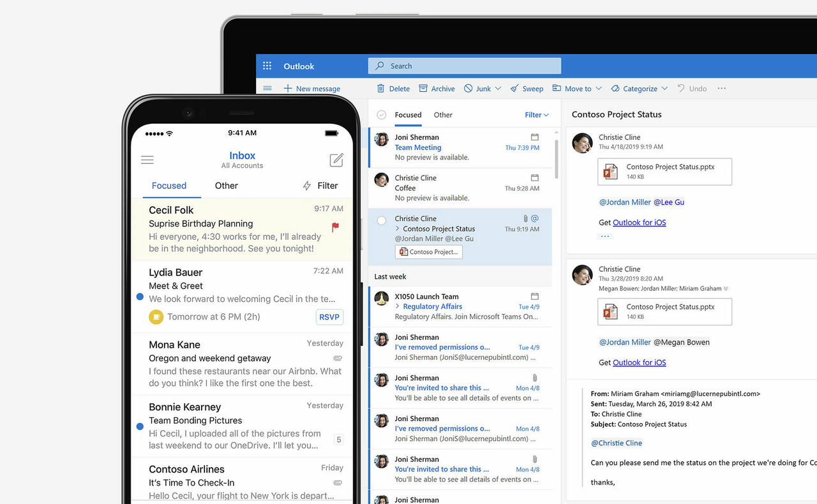
Task: Click New message
Action: pos(311,89)
